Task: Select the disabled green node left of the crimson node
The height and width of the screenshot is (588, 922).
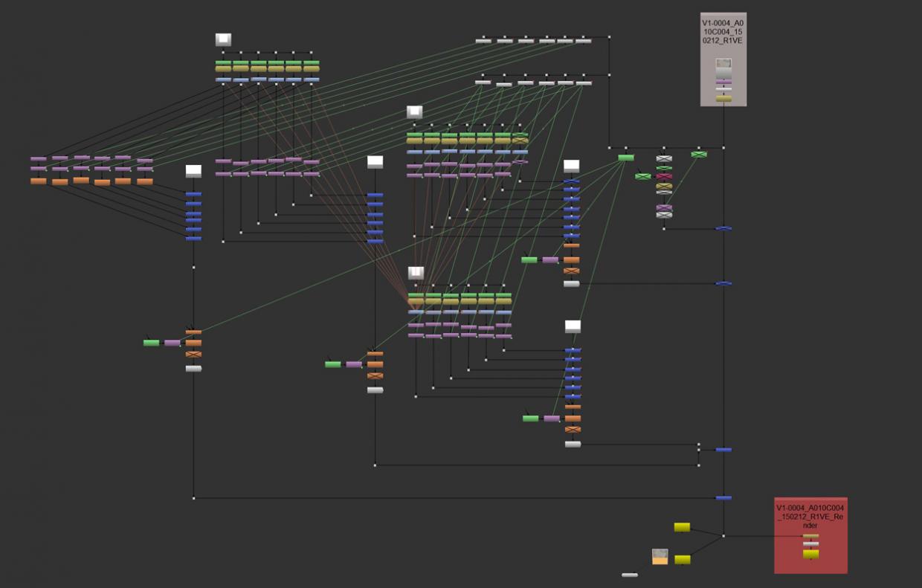Action: [643, 176]
